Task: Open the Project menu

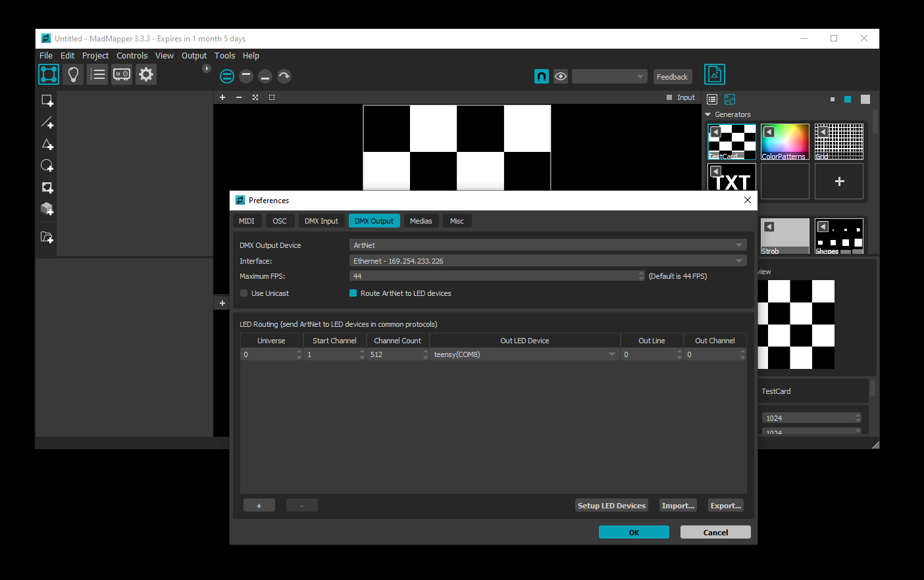Action: coord(95,56)
